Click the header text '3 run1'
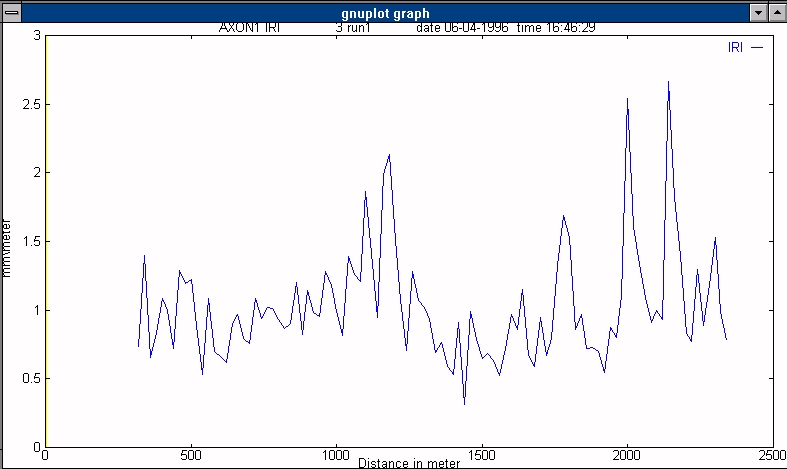This screenshot has height=469, width=787. click(x=353, y=28)
